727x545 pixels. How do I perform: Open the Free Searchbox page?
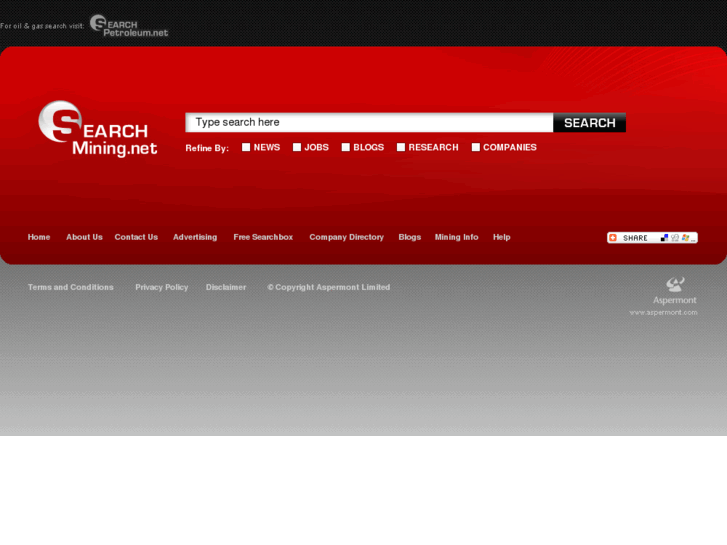click(x=263, y=237)
